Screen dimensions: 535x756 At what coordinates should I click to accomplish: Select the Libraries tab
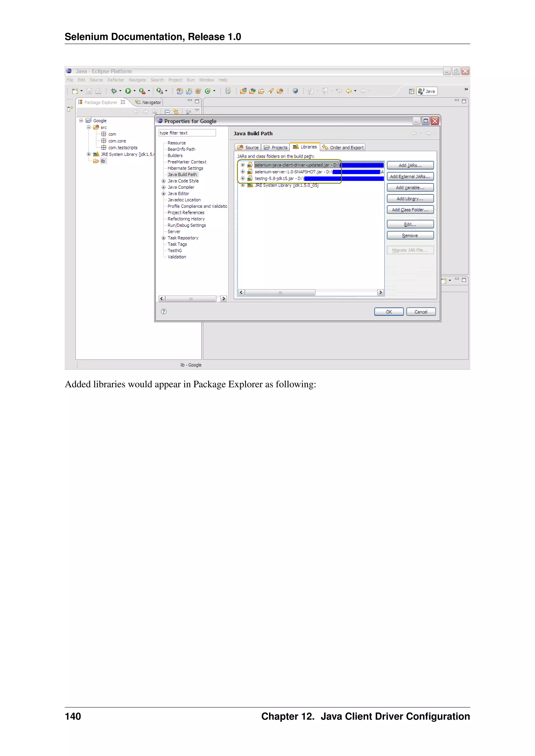pyautogui.click(x=305, y=147)
